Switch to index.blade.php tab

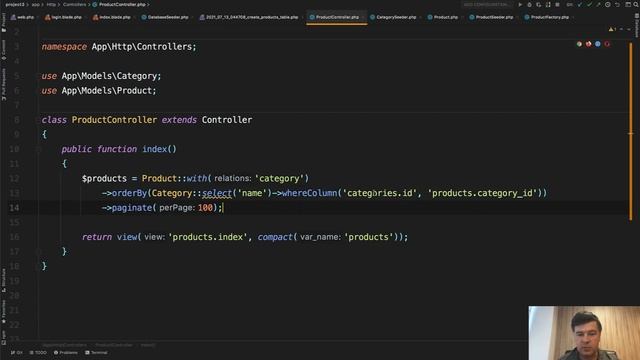point(112,17)
